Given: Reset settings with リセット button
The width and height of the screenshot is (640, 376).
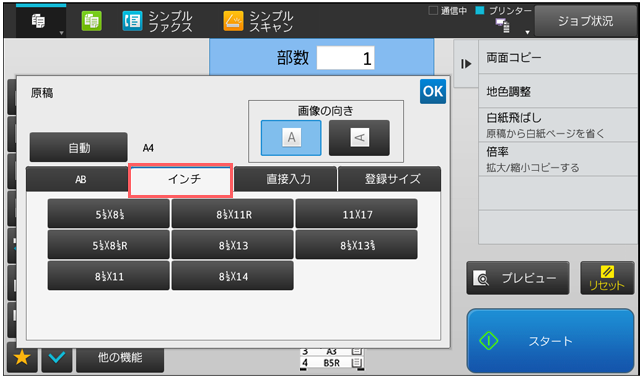Looking at the screenshot, I should [607, 278].
